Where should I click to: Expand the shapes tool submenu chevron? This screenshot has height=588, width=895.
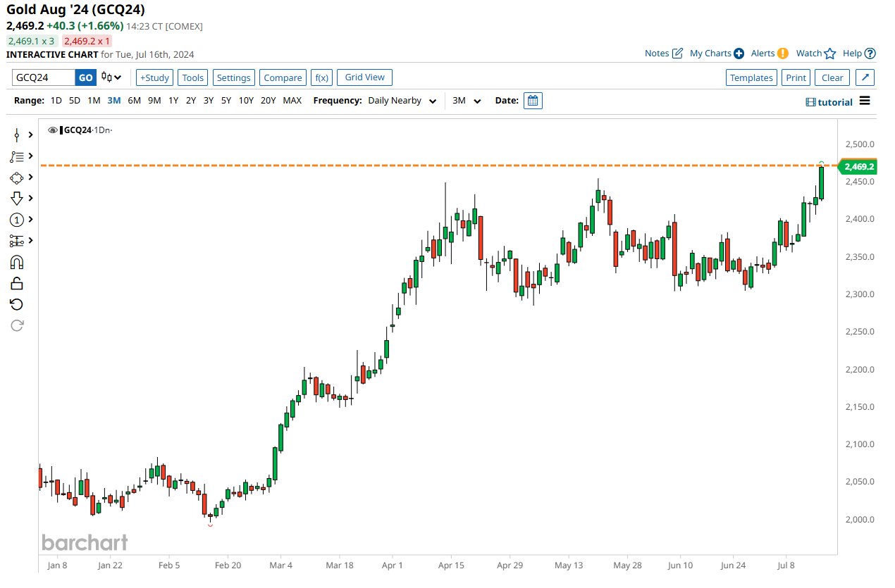(30, 177)
